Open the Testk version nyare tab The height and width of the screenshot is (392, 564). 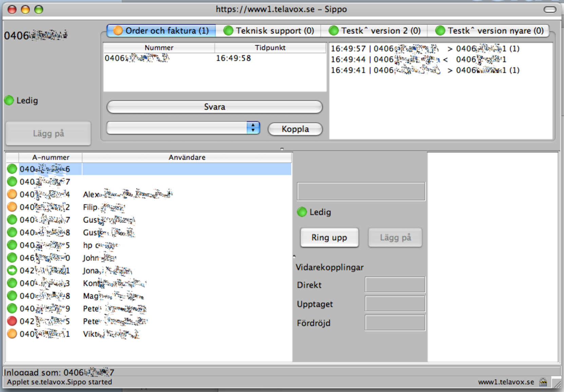[x=489, y=31]
